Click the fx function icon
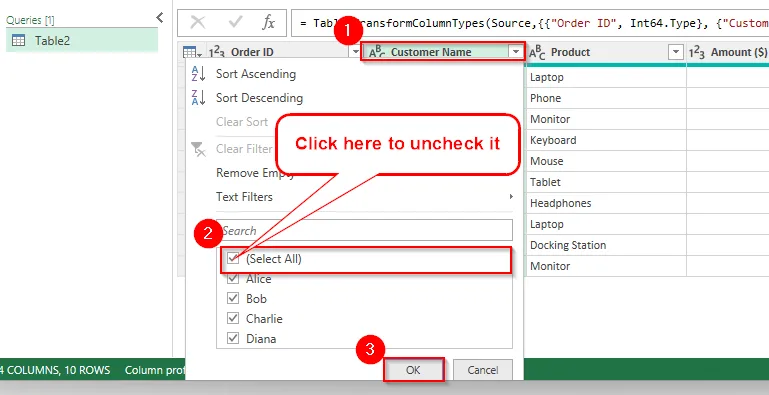The width and height of the screenshot is (769, 395). coord(268,23)
